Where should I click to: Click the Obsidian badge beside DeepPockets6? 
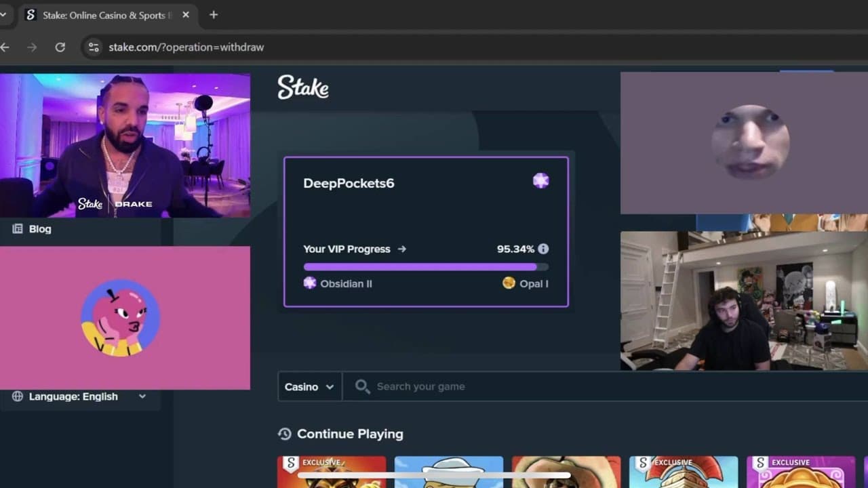click(540, 181)
